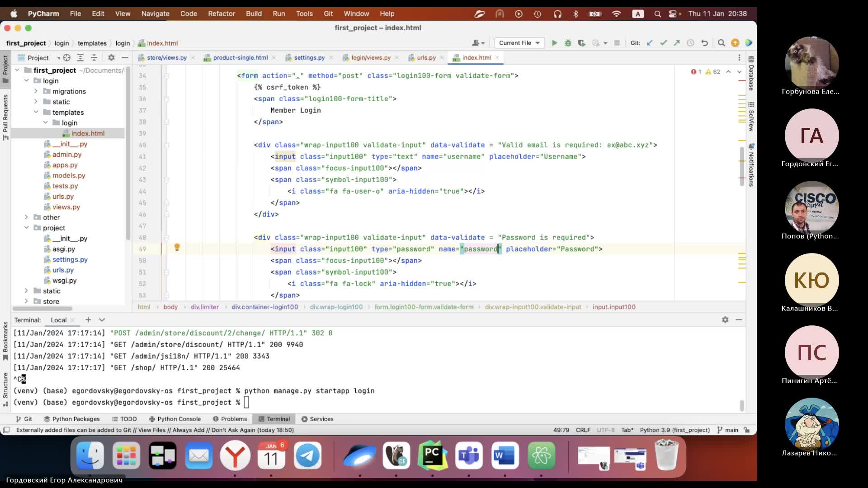The image size is (868, 488).
Task: Open terminal settings gear icon
Action: click(x=725, y=320)
